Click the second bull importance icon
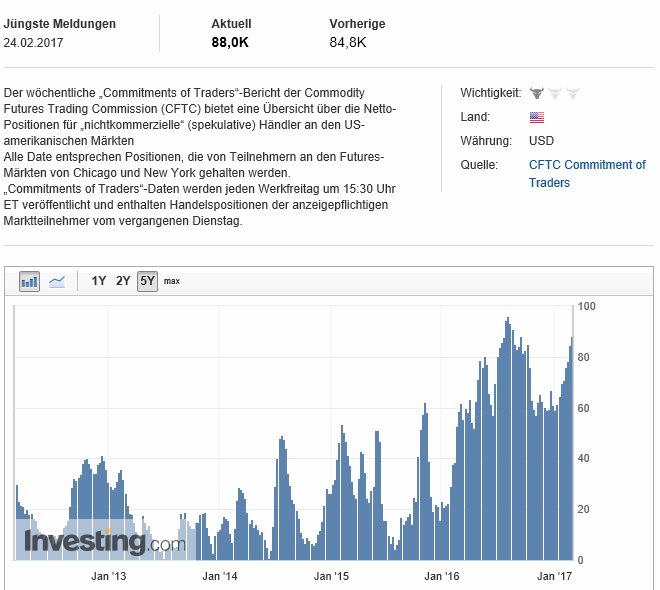The width and height of the screenshot is (660, 590). [x=554, y=93]
